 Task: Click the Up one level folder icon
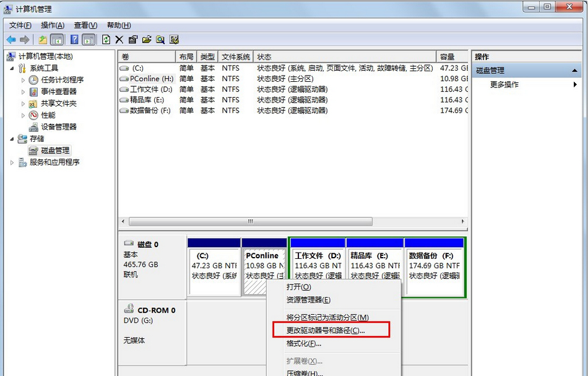43,40
